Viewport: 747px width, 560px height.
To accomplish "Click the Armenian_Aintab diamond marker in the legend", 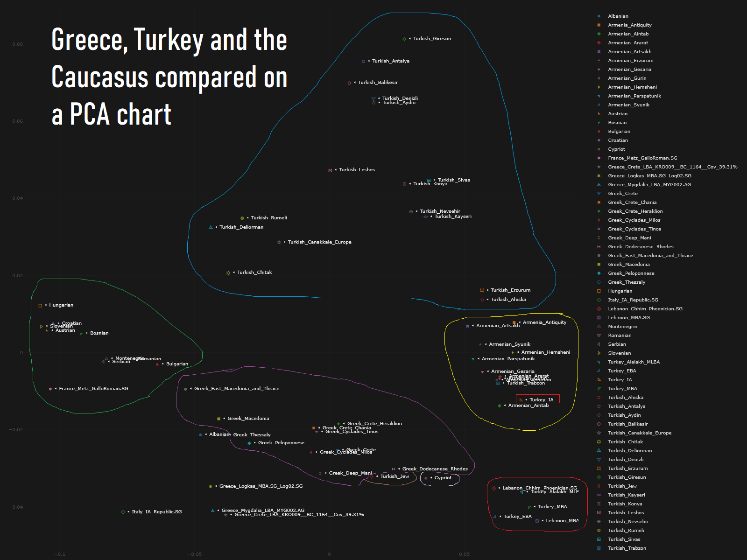I will click(x=599, y=34).
